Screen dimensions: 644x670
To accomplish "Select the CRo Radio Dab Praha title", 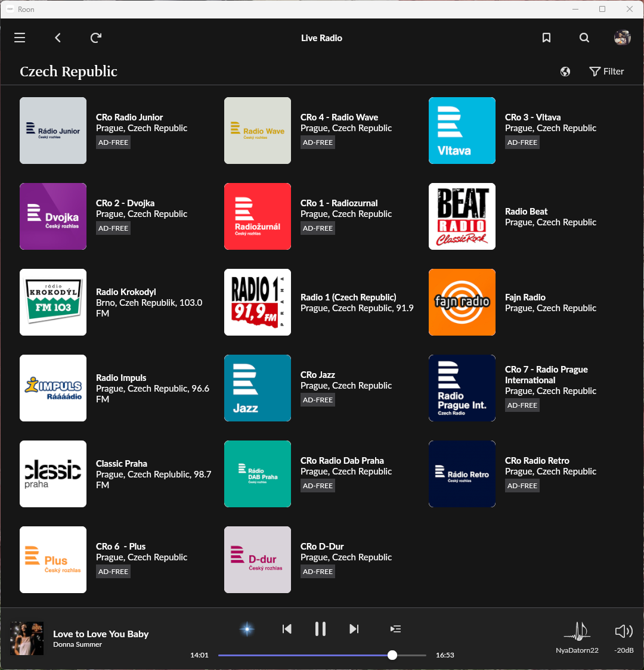I will (342, 461).
